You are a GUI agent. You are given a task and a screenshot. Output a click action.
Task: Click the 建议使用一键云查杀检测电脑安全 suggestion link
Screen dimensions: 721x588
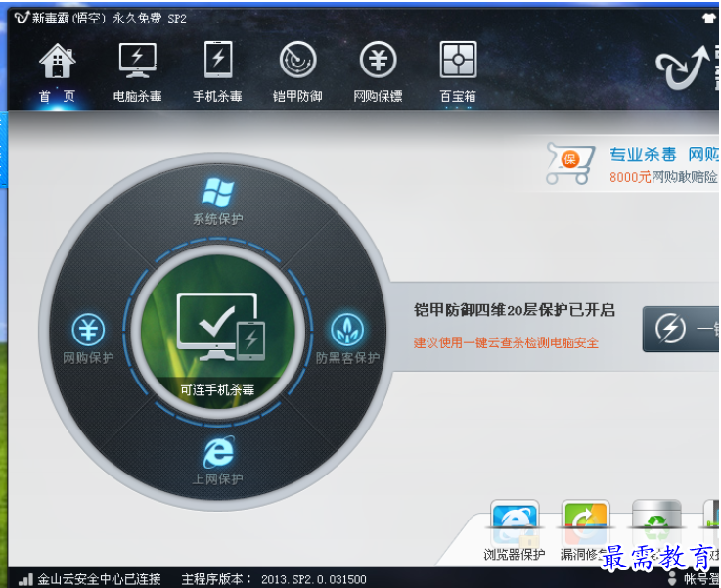pyautogui.click(x=506, y=342)
